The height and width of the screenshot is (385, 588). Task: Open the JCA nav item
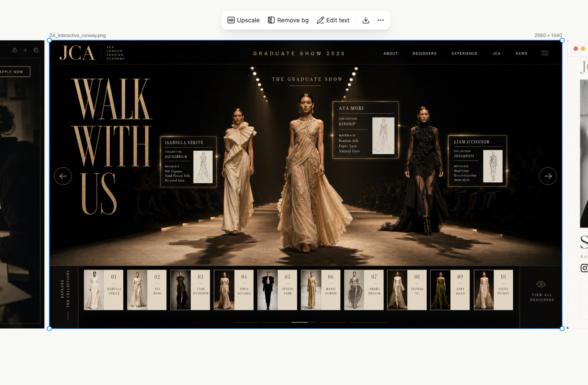point(496,53)
